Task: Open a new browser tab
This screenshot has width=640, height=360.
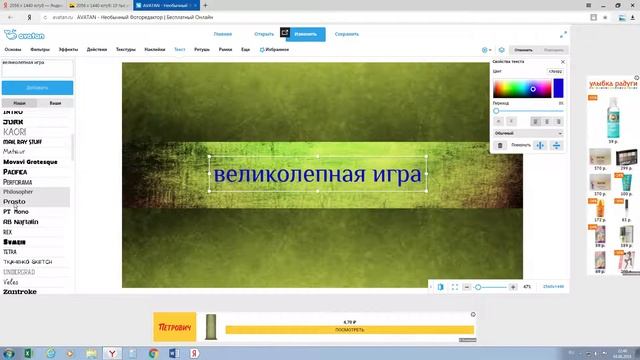Action: coord(205,5)
